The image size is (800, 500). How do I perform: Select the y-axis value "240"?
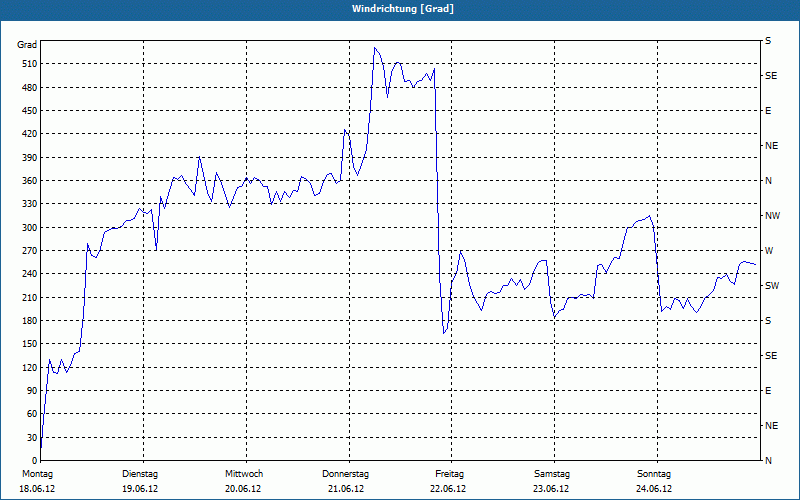click(x=30, y=274)
